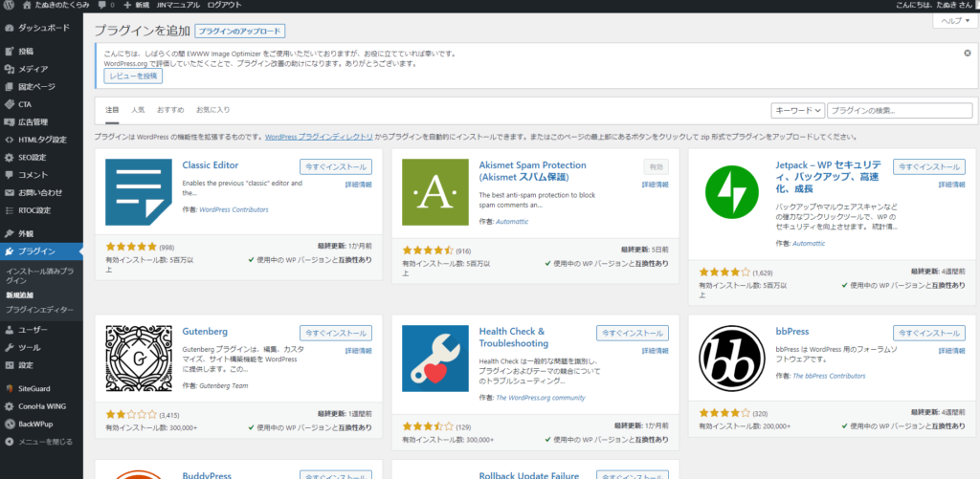Open 詳細情報 for Gutenberg

point(359,351)
